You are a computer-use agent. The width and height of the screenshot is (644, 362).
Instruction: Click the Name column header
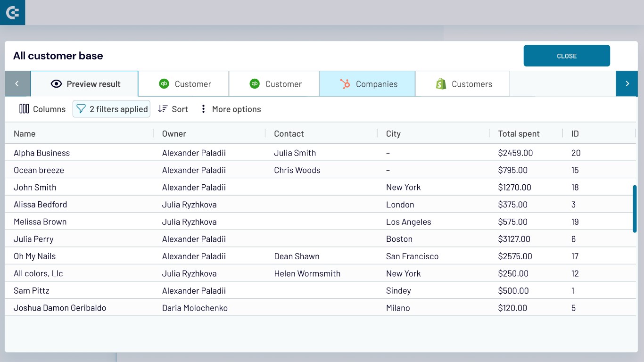point(25,134)
